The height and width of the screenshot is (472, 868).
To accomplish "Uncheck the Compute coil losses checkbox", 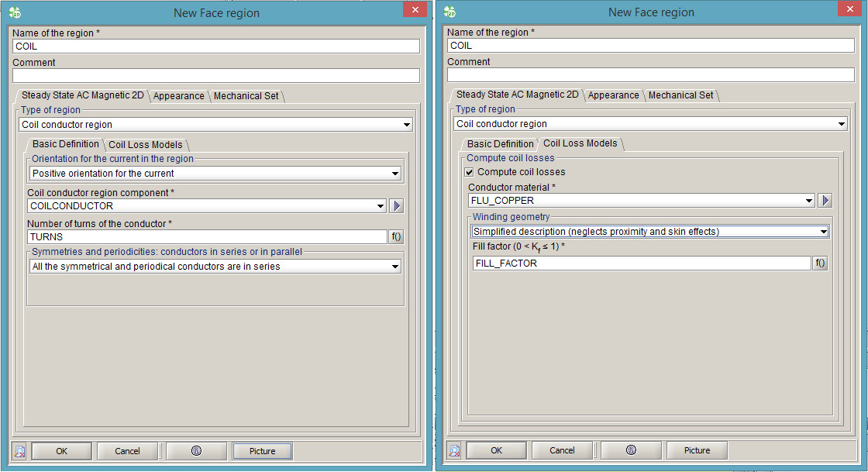I will (468, 172).
